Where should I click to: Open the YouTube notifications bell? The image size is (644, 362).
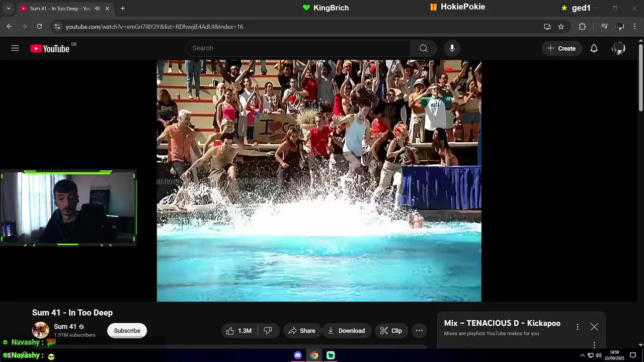[594, 48]
